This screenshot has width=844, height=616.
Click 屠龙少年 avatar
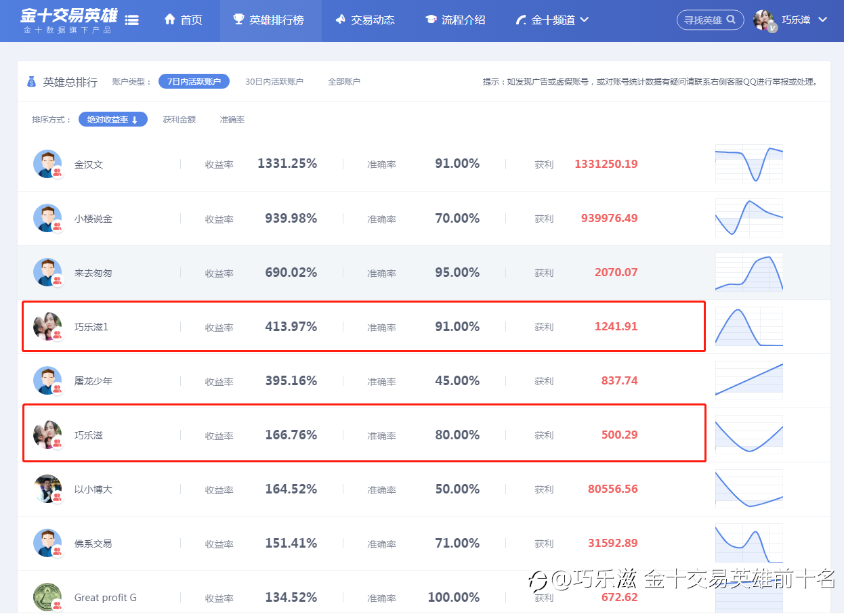point(47,380)
